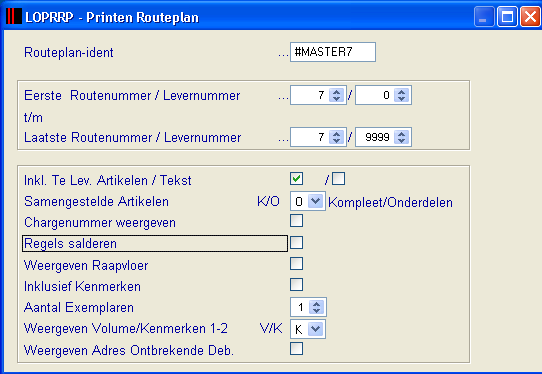Screen dimensions: 542x374
Task: Enable Inklusief Kenmerken checkbox
Action: coord(297,285)
